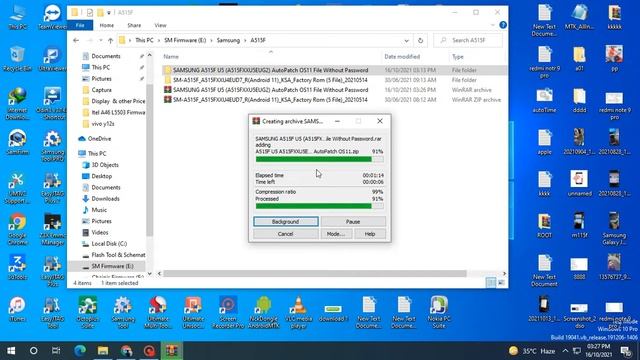Open Help in the WinRAR dialog
This screenshot has width=640, height=360.
point(370,234)
